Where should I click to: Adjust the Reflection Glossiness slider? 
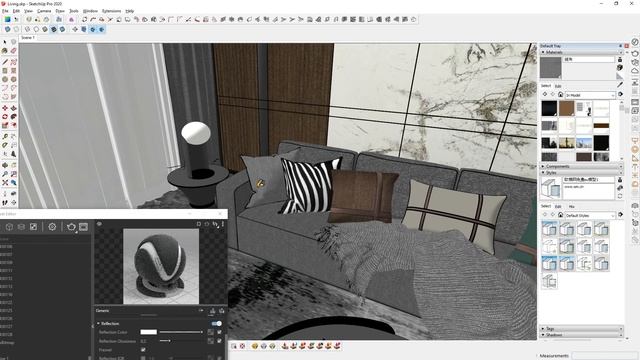pyautogui.click(x=181, y=341)
